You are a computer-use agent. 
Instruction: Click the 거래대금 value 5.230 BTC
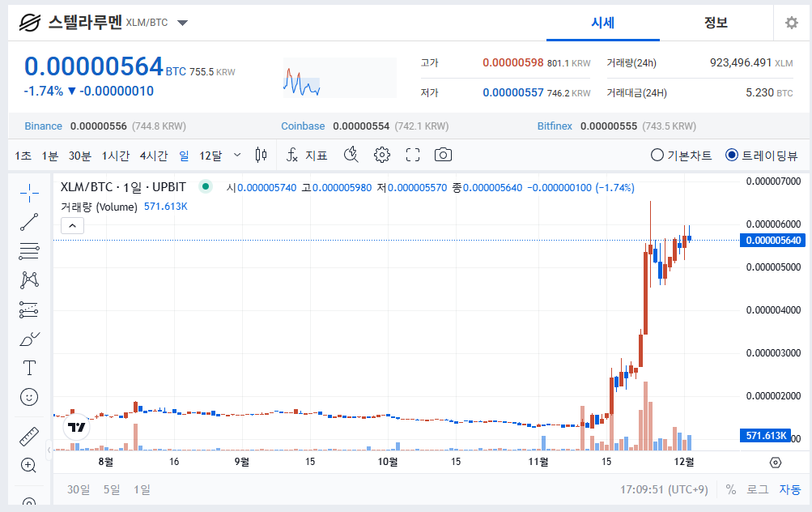[x=769, y=93]
